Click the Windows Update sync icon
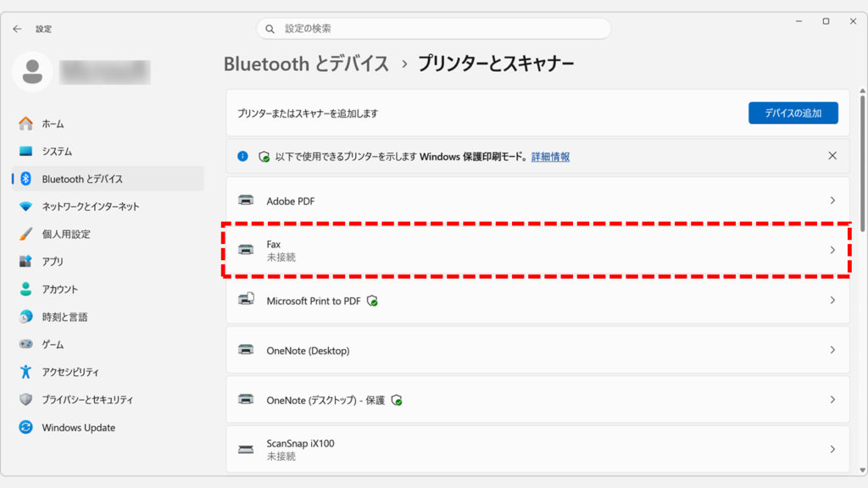The image size is (868, 488). pos(25,427)
